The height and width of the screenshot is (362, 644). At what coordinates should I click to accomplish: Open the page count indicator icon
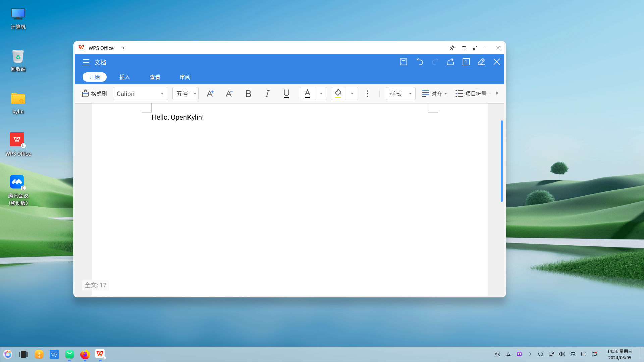pyautogui.click(x=466, y=62)
